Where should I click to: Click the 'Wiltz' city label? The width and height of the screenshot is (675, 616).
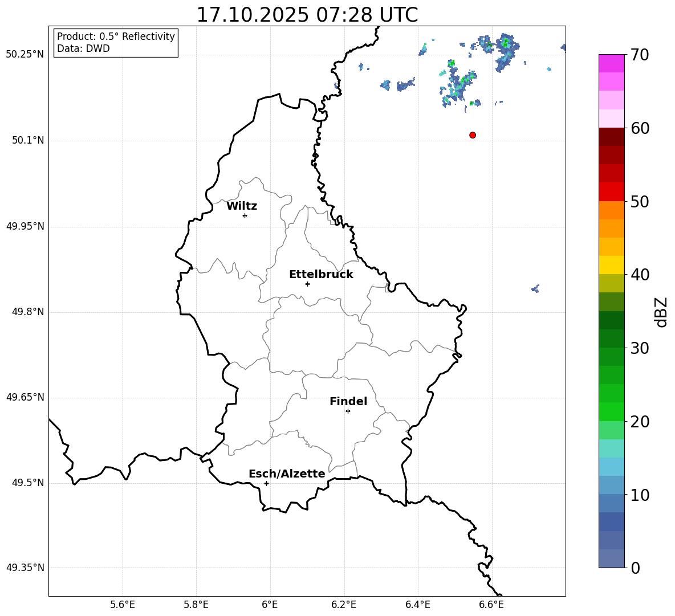point(242,206)
